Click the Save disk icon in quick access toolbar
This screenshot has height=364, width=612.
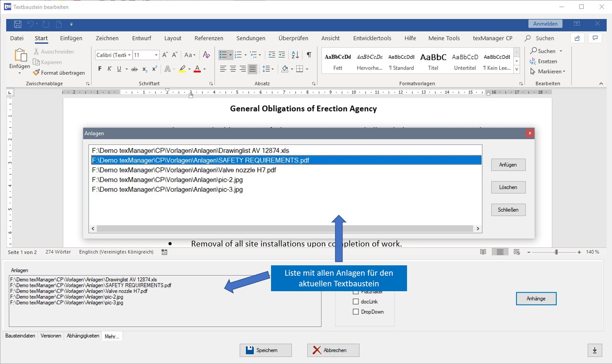[x=17, y=24]
